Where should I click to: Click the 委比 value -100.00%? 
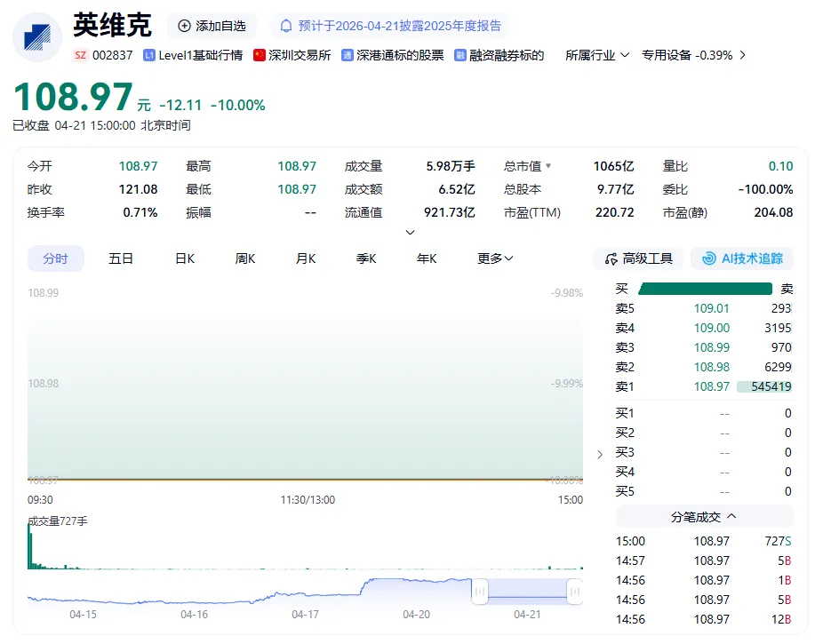click(x=765, y=189)
